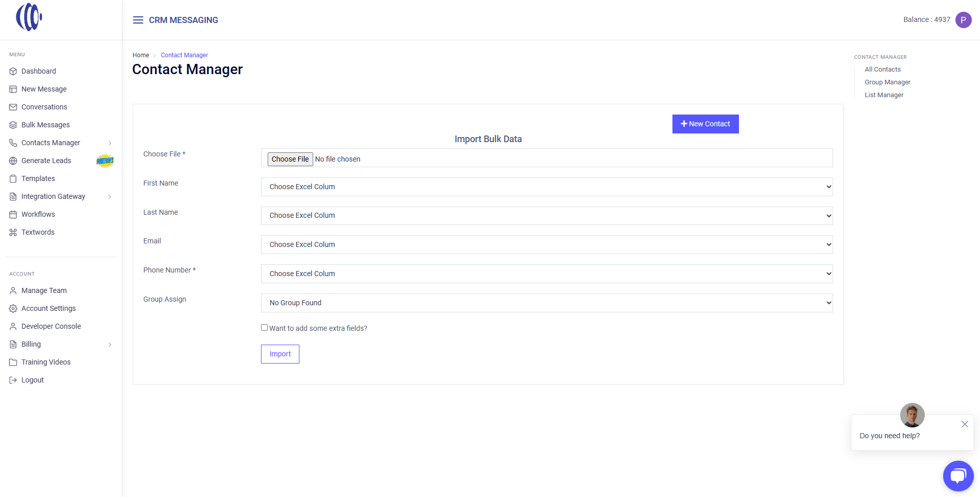Click the Dashboard cube icon
The image size is (980, 497).
pyautogui.click(x=13, y=72)
